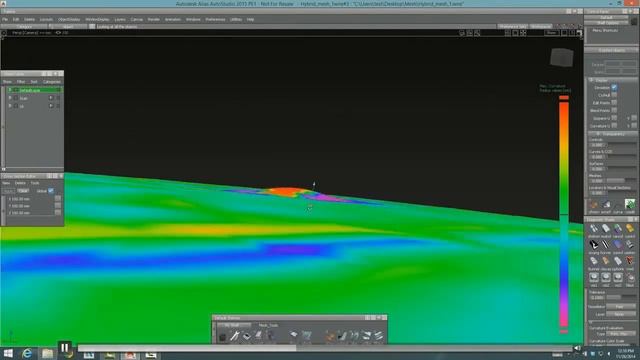
Task: Toggle the CV/Hull display checkbox
Action: tap(614, 95)
